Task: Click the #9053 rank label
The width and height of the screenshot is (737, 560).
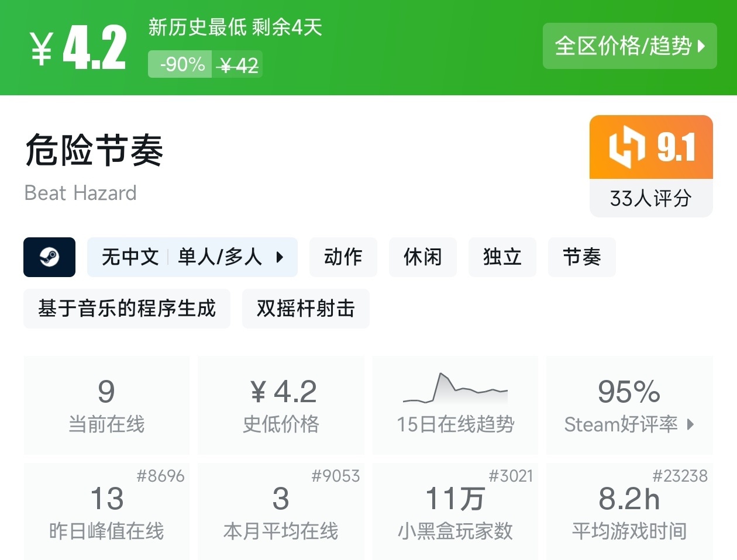Action: click(335, 476)
